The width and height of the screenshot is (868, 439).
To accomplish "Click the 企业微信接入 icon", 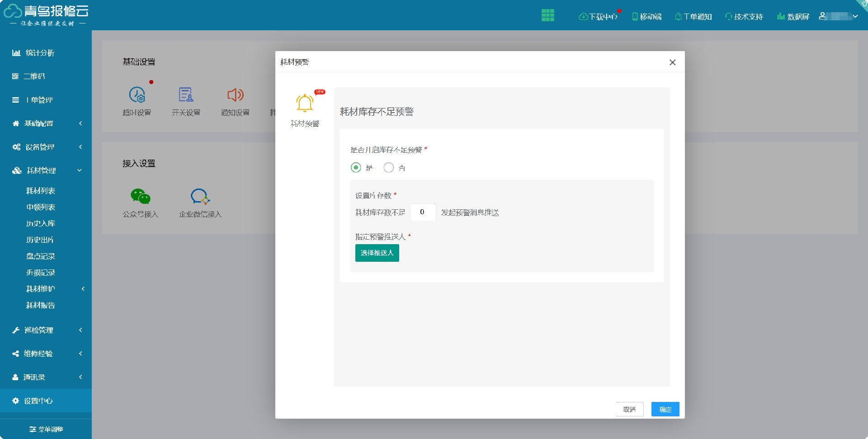I will tap(200, 197).
